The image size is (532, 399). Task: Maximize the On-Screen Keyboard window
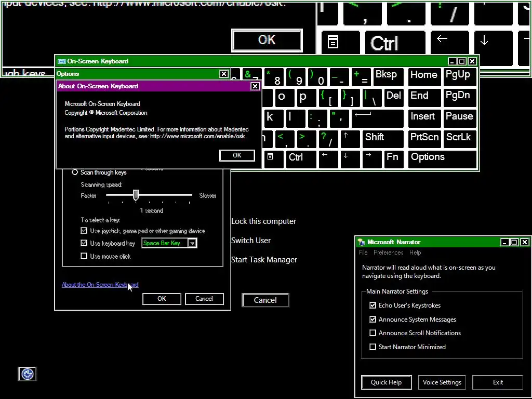(462, 61)
